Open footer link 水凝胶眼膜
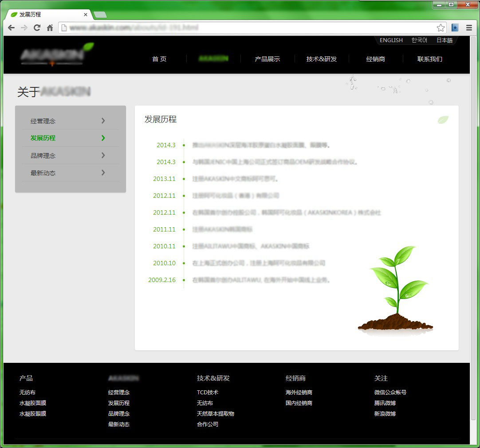Screen dimensions: 480x448 [33, 414]
